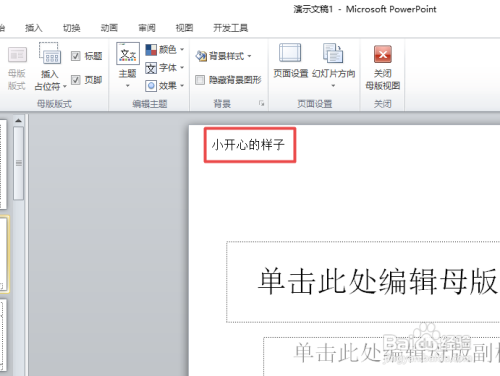Switch to the 切换 ribbon tab

pos(72,28)
